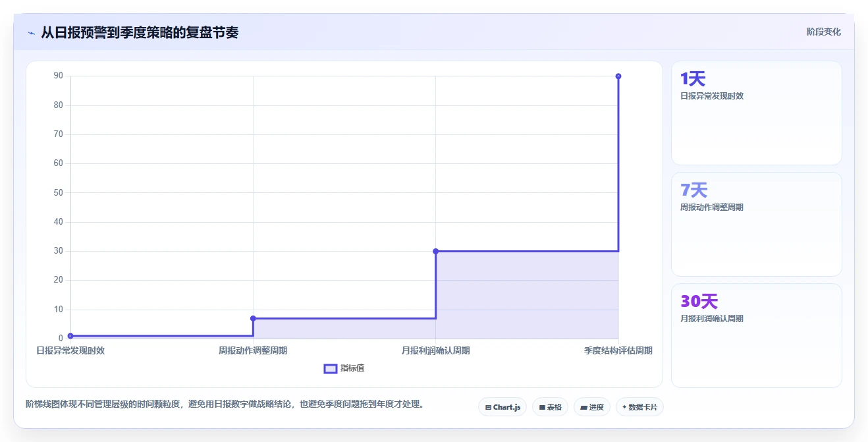The image size is (868, 442).
Task: Select the 表格 tag chip
Action: (x=551, y=407)
